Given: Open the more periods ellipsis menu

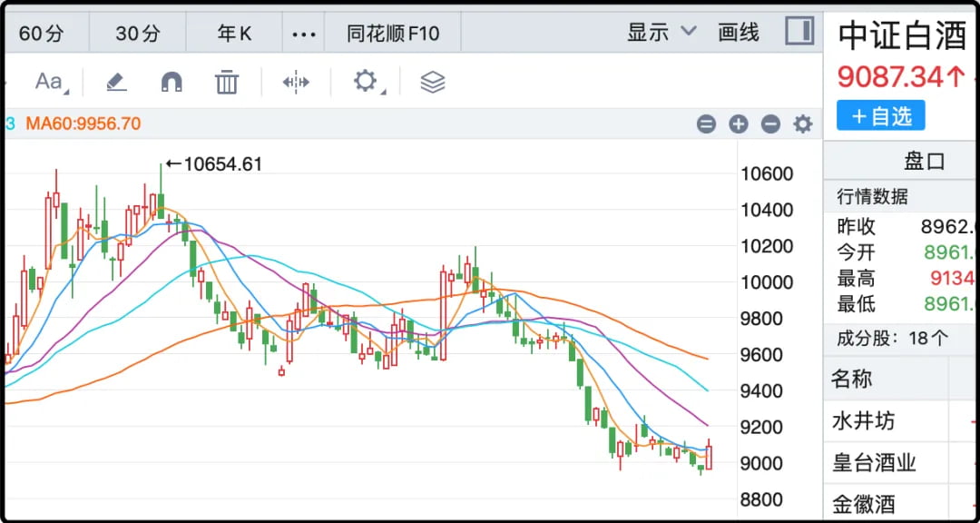Looking at the screenshot, I should 304,34.
